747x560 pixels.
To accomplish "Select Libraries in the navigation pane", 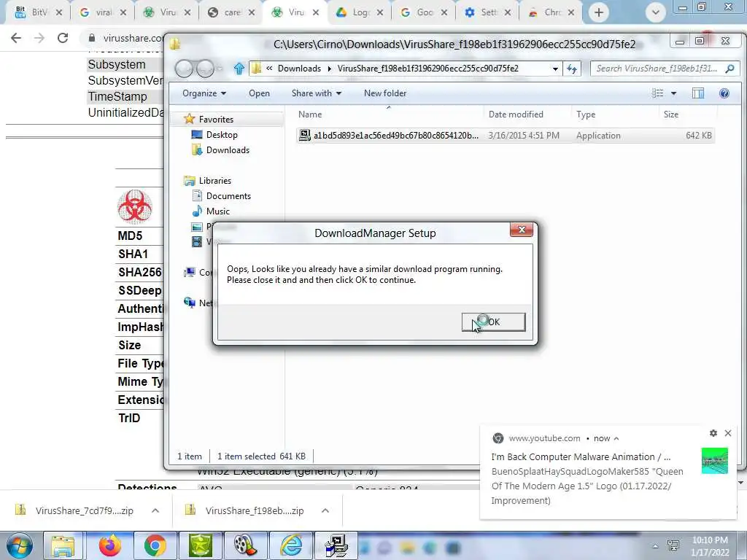I will (x=215, y=181).
